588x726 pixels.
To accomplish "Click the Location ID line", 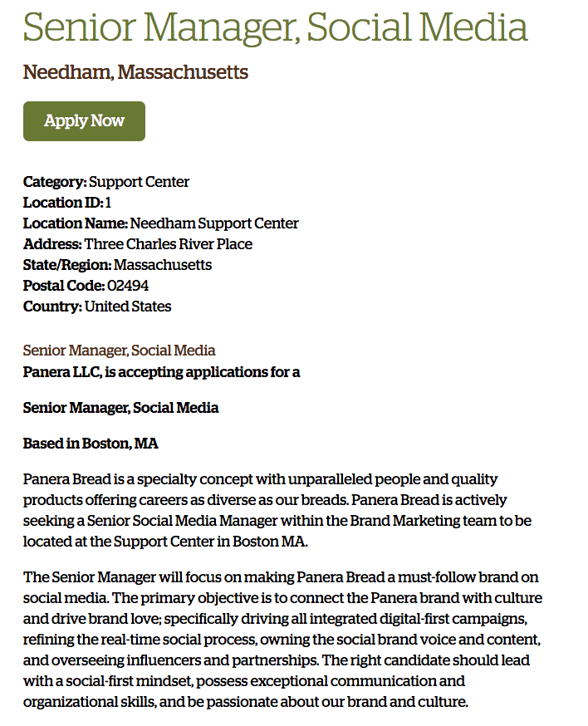I will pos(67,203).
